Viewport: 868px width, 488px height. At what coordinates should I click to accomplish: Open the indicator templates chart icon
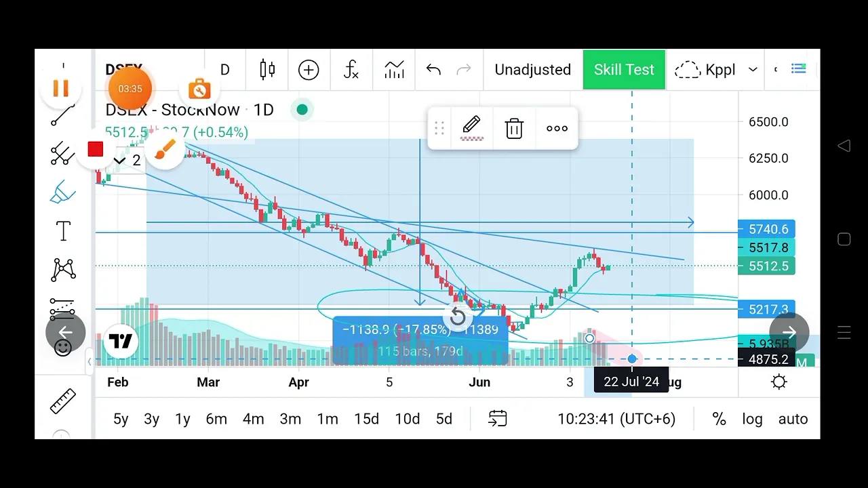tap(394, 69)
